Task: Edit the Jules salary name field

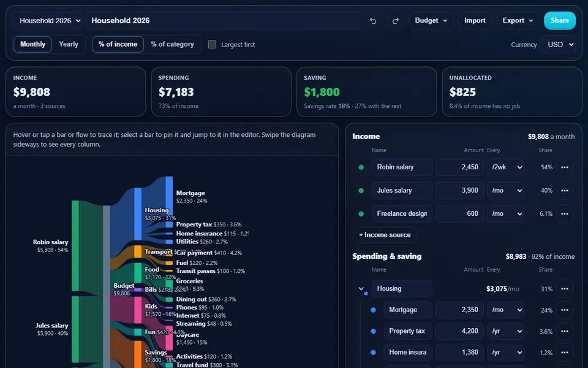Action: [402, 191]
